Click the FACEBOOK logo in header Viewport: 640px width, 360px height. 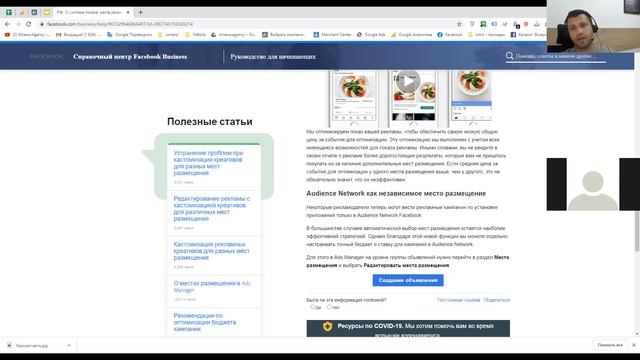click(x=46, y=56)
